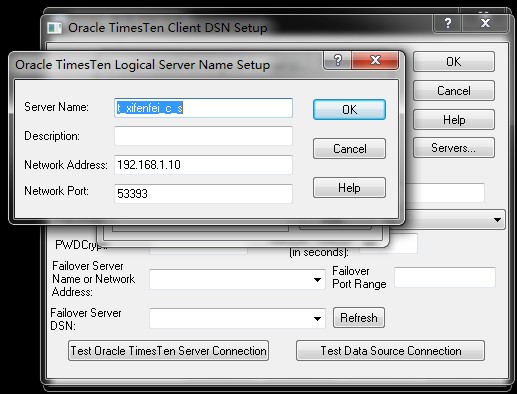Click Cancel in Logical Server Name Setup dialog
The width and height of the screenshot is (517, 394).
coord(349,148)
